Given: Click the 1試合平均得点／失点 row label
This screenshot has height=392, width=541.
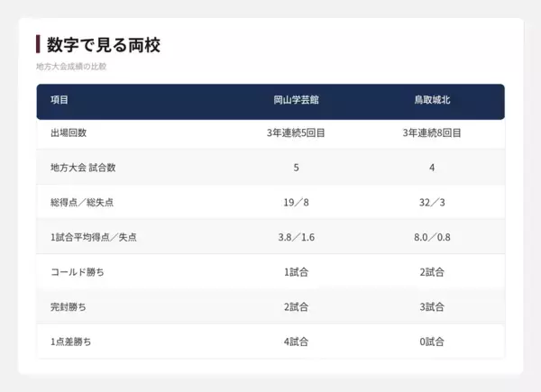Looking at the screenshot, I should 94,237.
